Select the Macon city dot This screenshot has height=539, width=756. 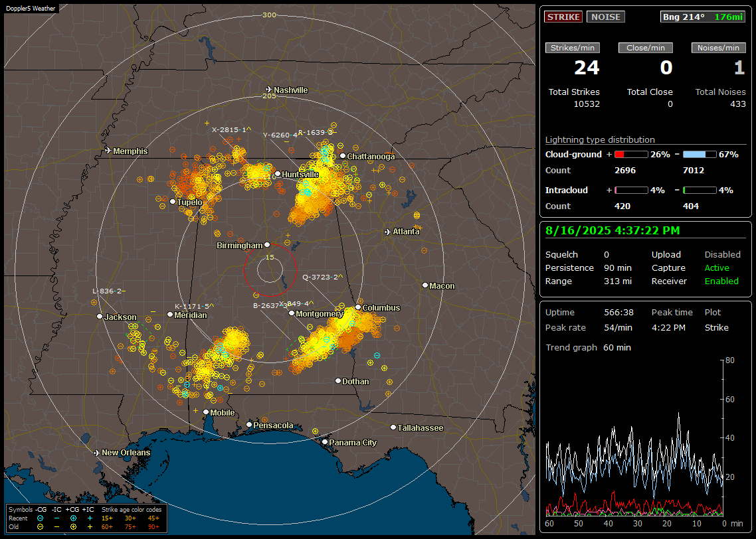click(x=425, y=285)
